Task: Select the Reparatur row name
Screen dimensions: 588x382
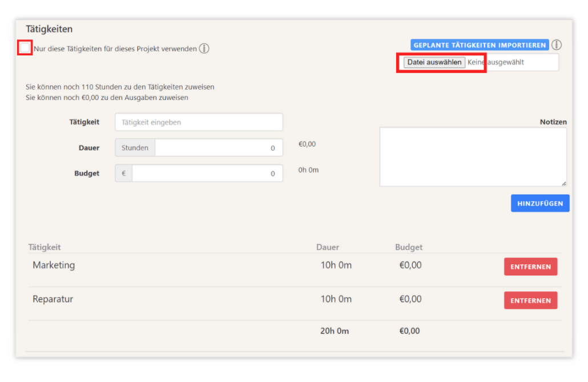Action: click(x=53, y=299)
